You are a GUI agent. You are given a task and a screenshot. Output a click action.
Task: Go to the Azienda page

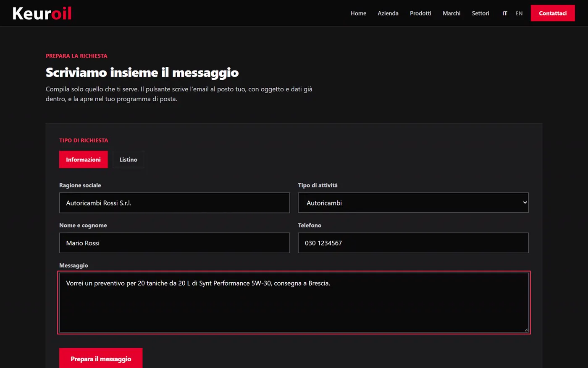(388, 13)
